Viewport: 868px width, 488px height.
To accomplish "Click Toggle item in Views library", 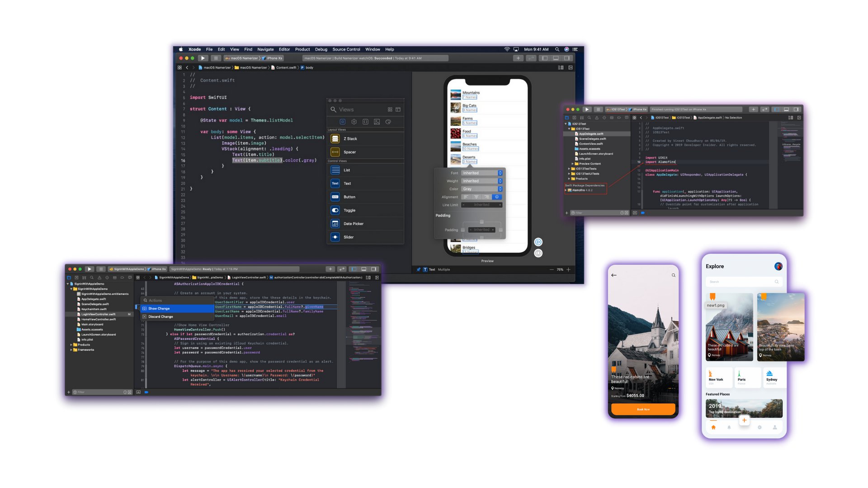I will [x=349, y=211].
